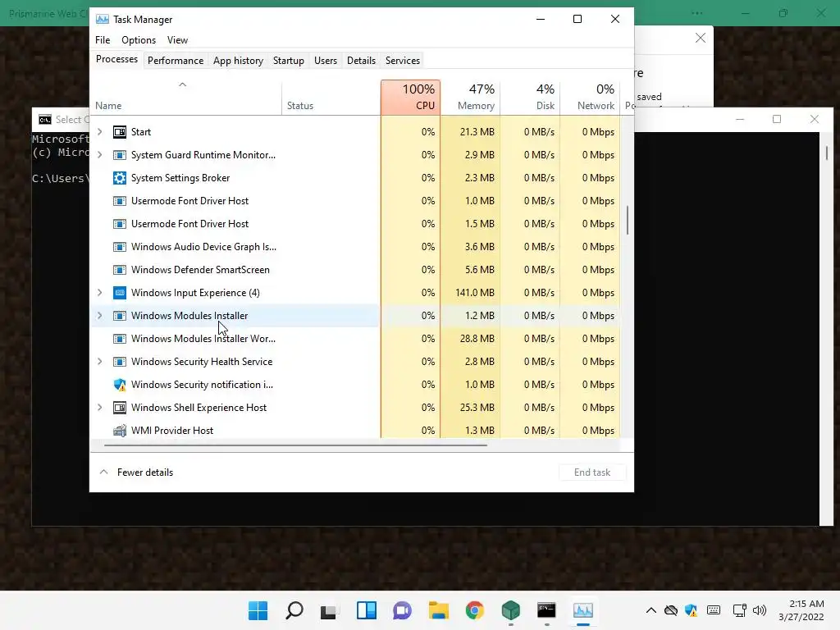Viewport: 840px width, 630px height.
Task: Select Windows Modules Installer Wor... row
Action: (x=355, y=339)
